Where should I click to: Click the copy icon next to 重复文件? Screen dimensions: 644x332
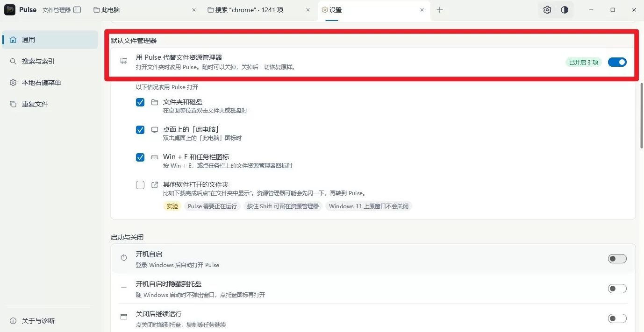(x=13, y=104)
